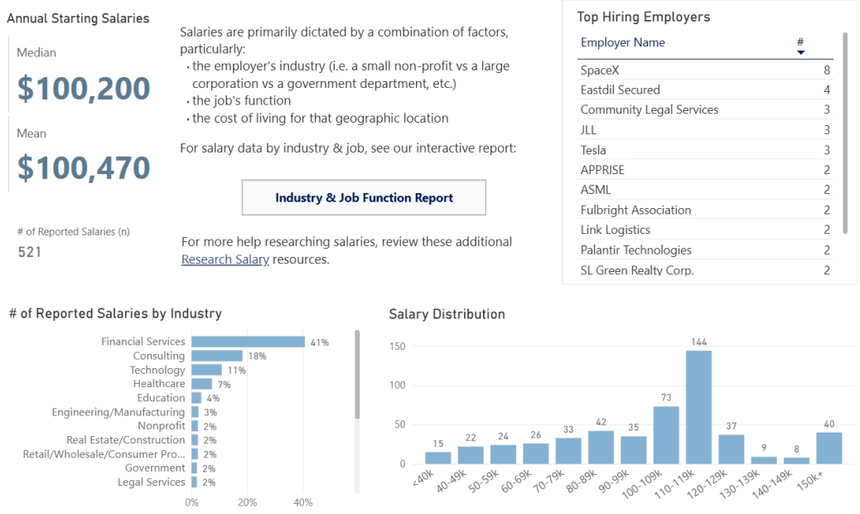Click the Financial Services 41% bar
Viewport: 860px width, 514px height.
(x=248, y=342)
